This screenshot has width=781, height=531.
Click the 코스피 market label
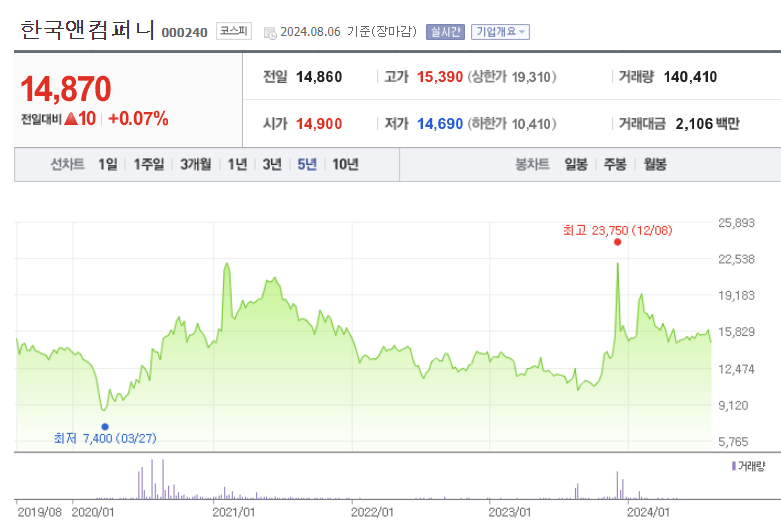point(234,31)
